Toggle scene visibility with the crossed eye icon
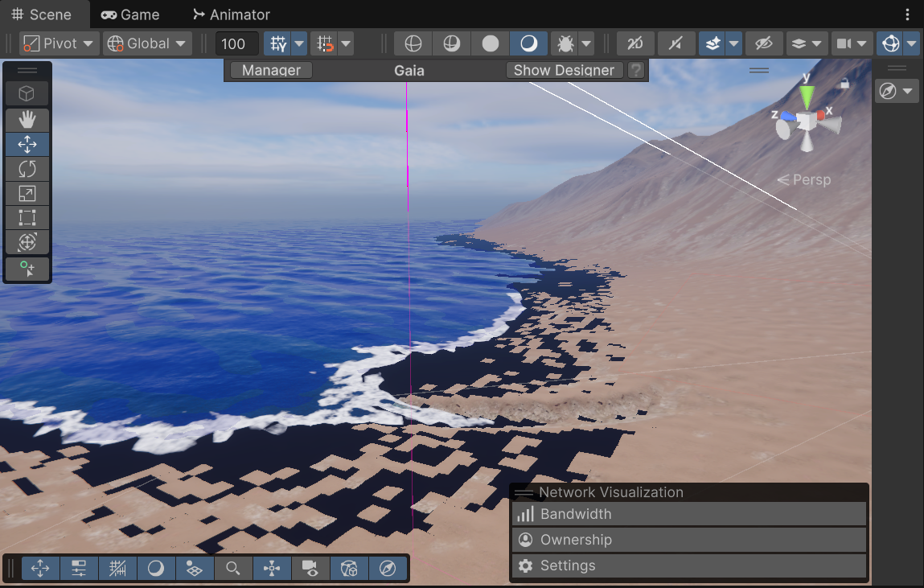924x588 pixels. point(764,43)
